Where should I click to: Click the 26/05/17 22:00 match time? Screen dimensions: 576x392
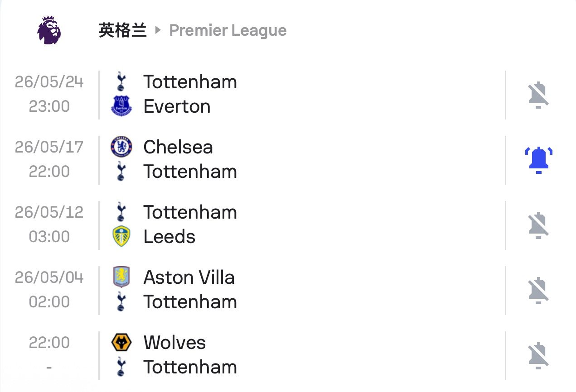(49, 159)
